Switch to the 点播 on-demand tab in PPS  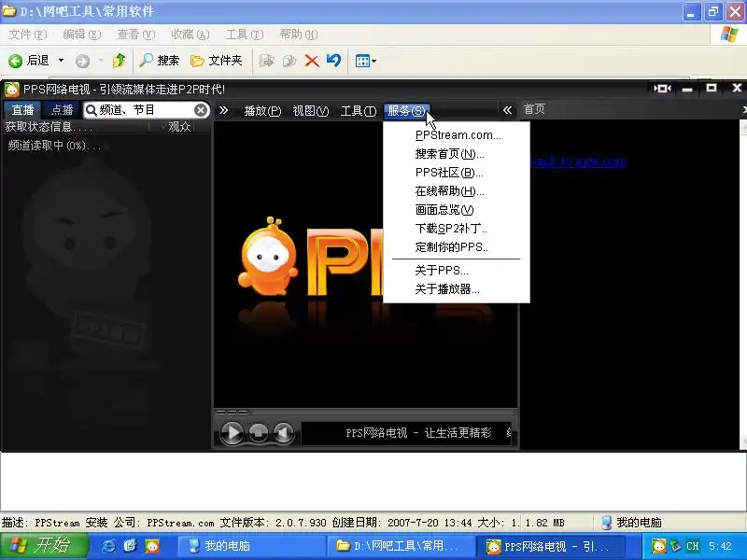(x=62, y=110)
